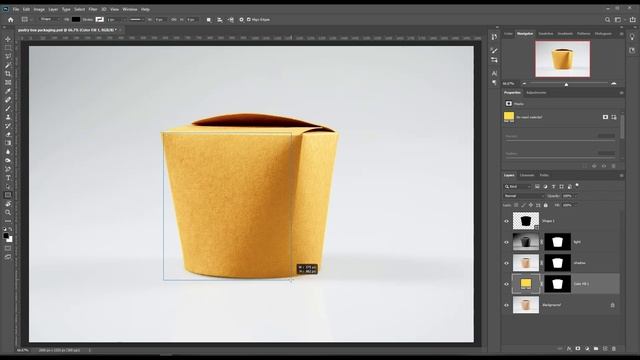Switch to the Swatches tab
This screenshot has height=360, width=640.
(545, 34)
